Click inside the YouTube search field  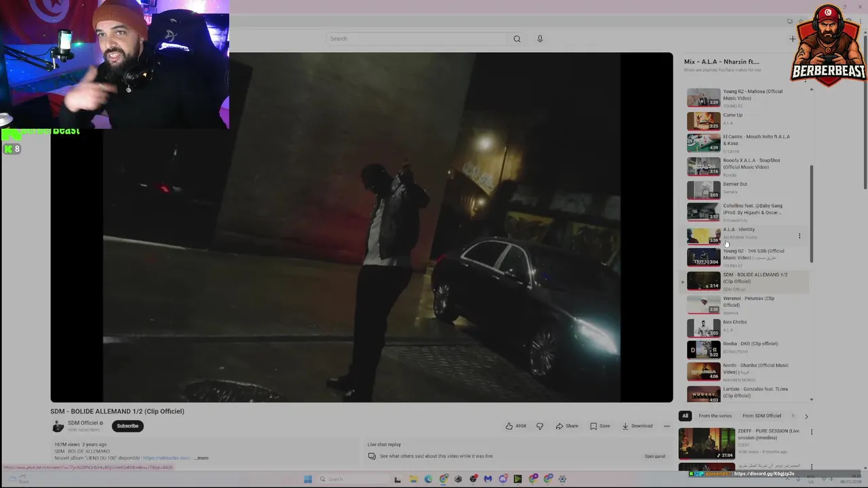point(416,39)
